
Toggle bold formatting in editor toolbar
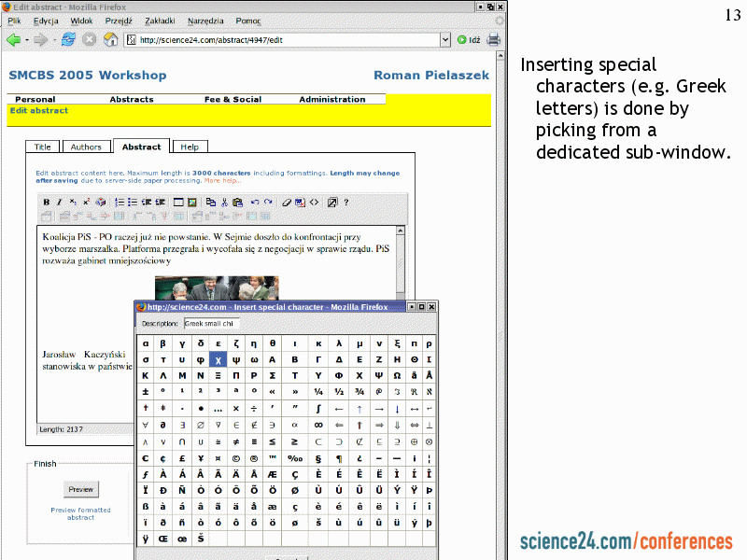click(47, 202)
